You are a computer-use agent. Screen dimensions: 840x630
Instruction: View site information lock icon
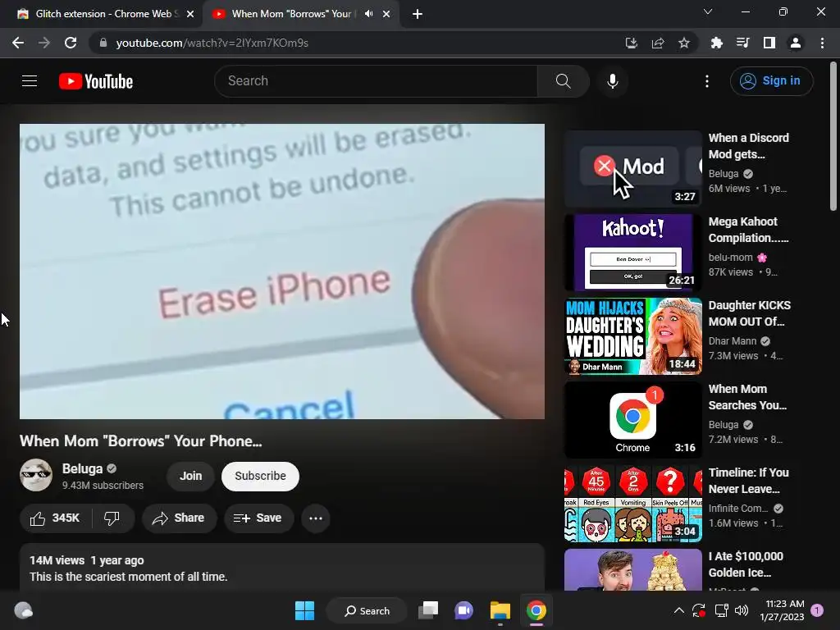point(103,43)
